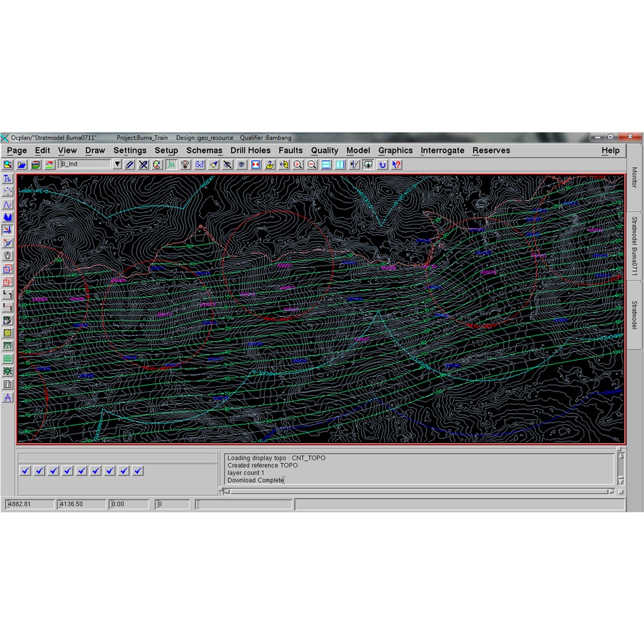644x644 pixels.
Task: Open the B_Ind layer dropdown arrow
Action: click(x=117, y=164)
